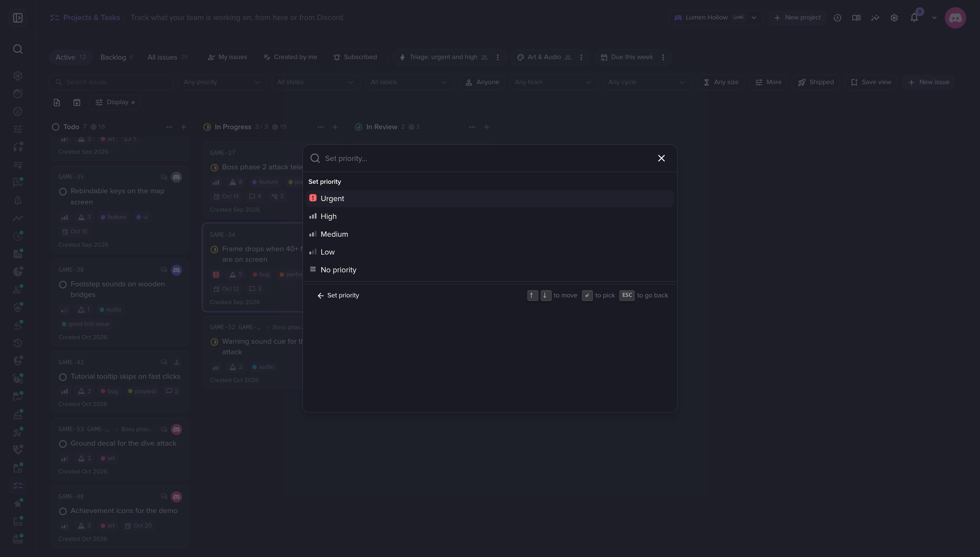Select No priority option
This screenshot has width=980, height=557.
coord(490,270)
